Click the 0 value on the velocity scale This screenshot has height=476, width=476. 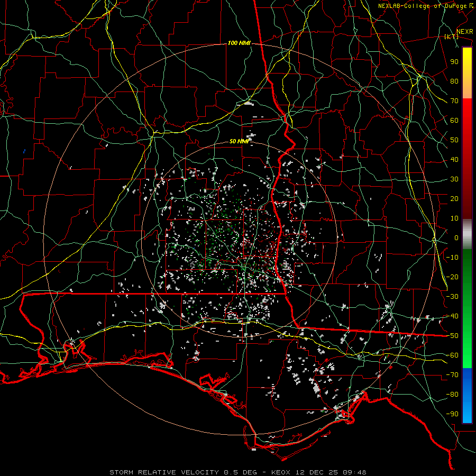click(x=456, y=238)
